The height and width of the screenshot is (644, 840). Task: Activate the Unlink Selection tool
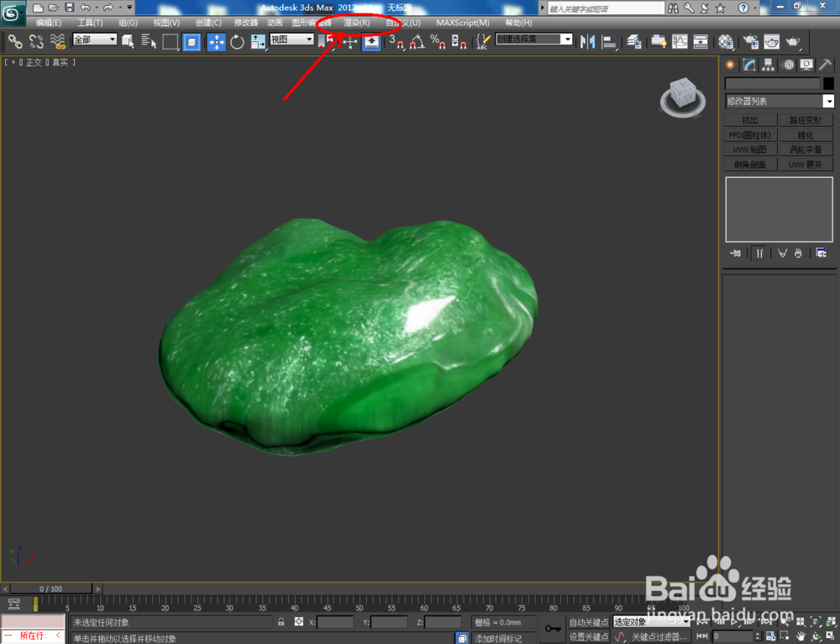click(36, 41)
